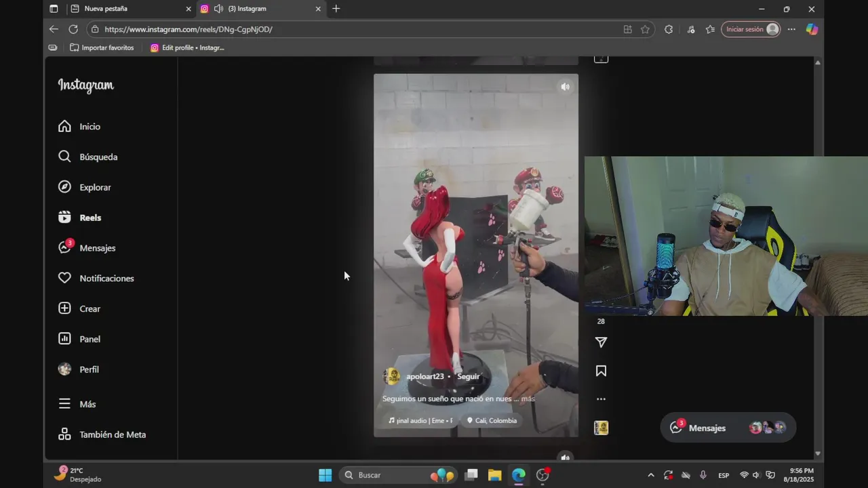
Task: Switch to the Nueva pestaña tab
Action: point(130,9)
